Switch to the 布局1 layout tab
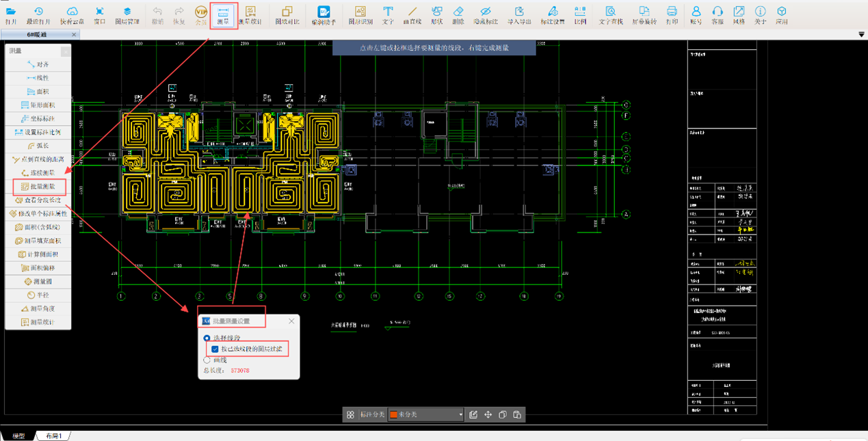The image size is (868, 441). pyautogui.click(x=54, y=436)
